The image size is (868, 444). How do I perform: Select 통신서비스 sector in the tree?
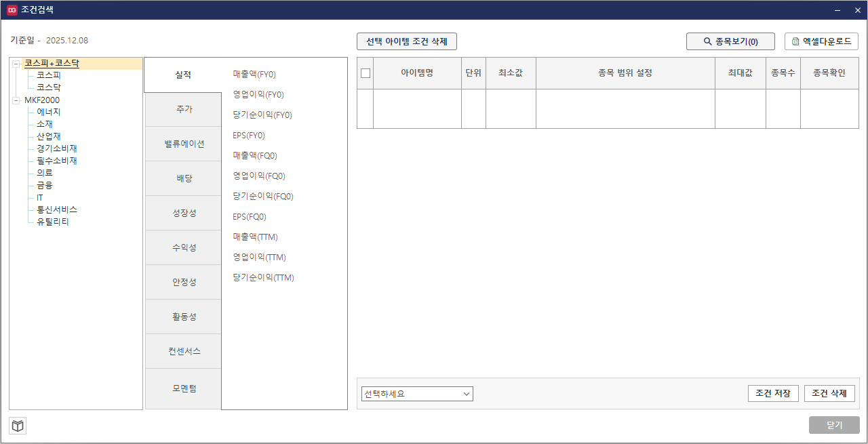tap(56, 210)
